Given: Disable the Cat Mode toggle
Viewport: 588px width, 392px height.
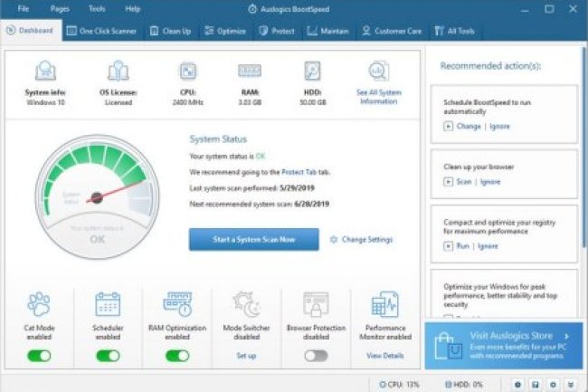Looking at the screenshot, I should (x=39, y=356).
